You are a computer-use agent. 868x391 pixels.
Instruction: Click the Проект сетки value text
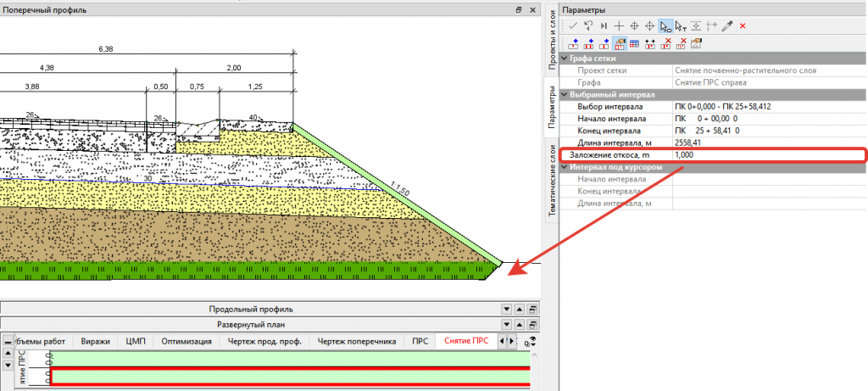(746, 70)
